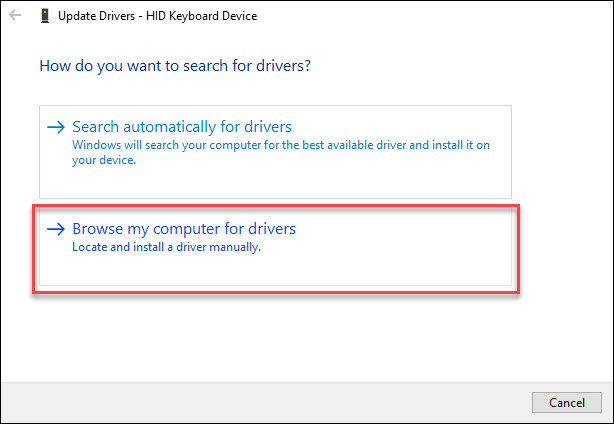Click the arrow beside Browse my computer
Viewport: 614px width, 424px height.
56,229
